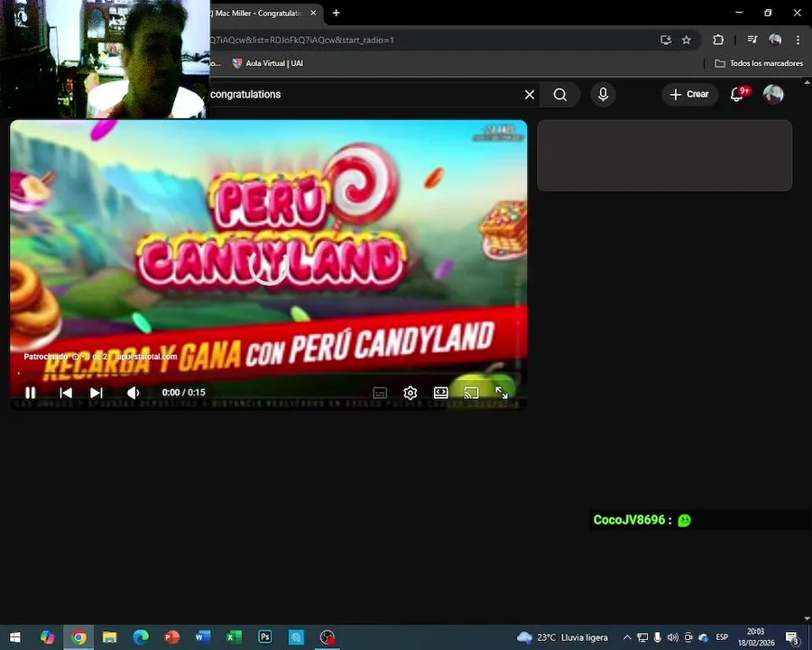Open Chrome profile avatar

pyautogui.click(x=775, y=40)
